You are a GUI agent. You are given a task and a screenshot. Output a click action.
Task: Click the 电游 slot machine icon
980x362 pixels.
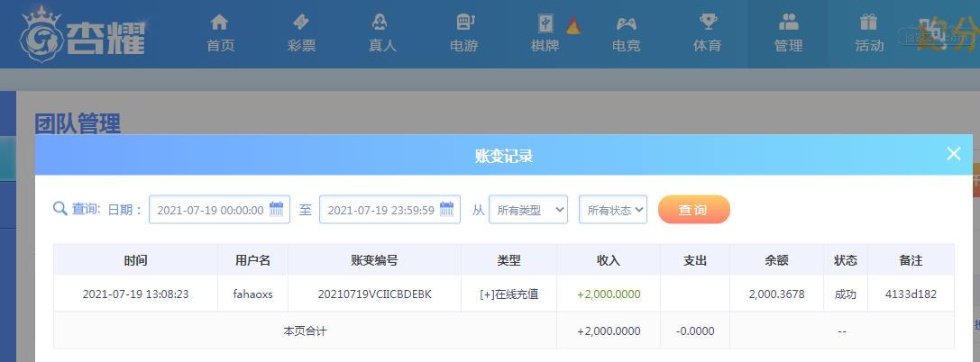pyautogui.click(x=464, y=23)
